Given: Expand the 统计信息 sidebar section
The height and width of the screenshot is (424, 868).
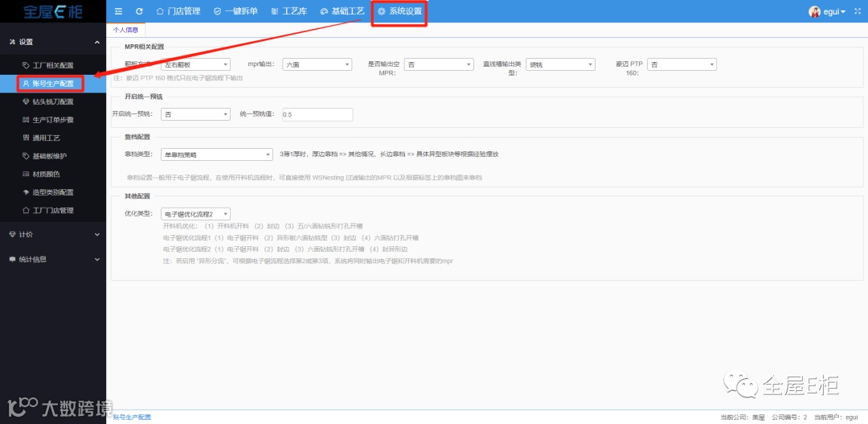Looking at the screenshot, I should [52, 259].
